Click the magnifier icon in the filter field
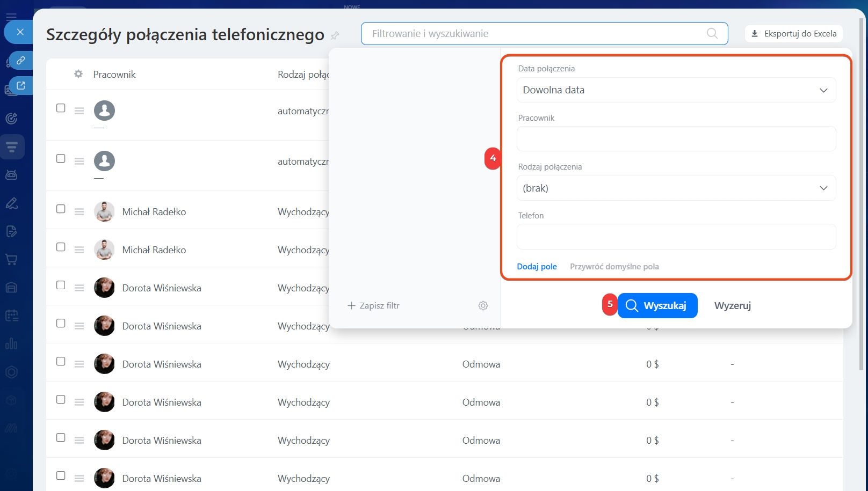The width and height of the screenshot is (868, 491). 712,33
